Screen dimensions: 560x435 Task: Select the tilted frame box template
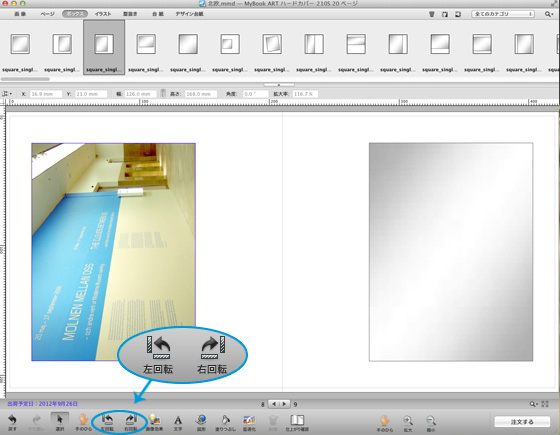[272, 44]
